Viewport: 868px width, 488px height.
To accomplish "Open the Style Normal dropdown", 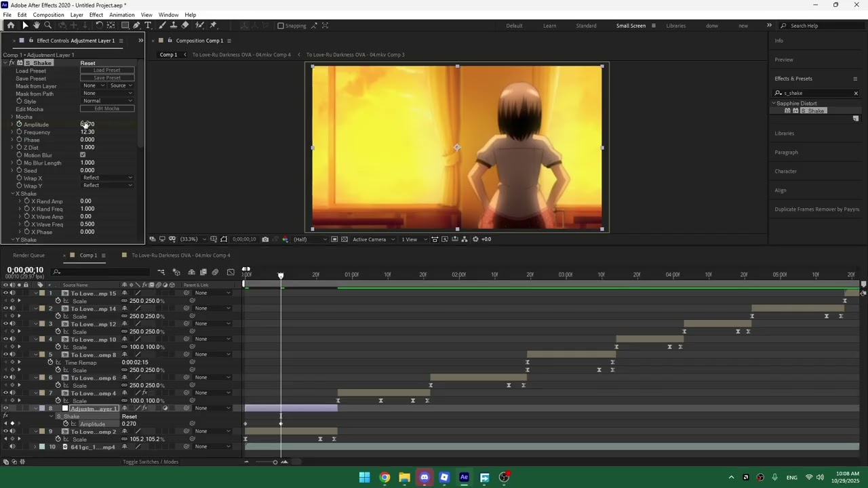I will [108, 101].
